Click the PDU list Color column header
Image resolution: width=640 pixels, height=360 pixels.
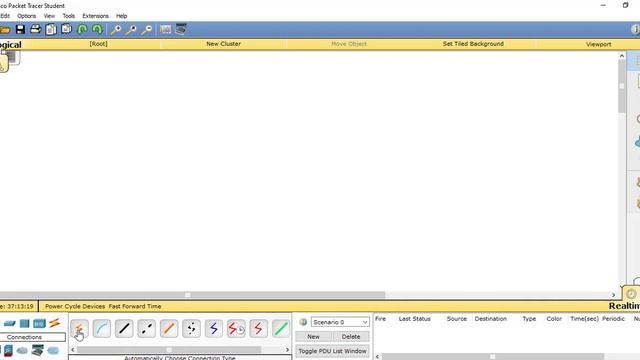pyautogui.click(x=554, y=319)
